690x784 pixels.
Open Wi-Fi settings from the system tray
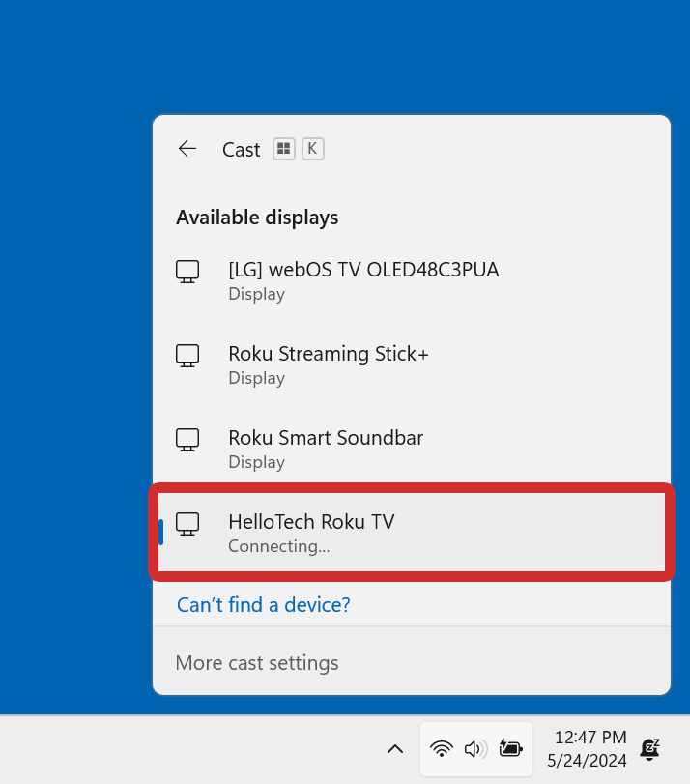[442, 748]
